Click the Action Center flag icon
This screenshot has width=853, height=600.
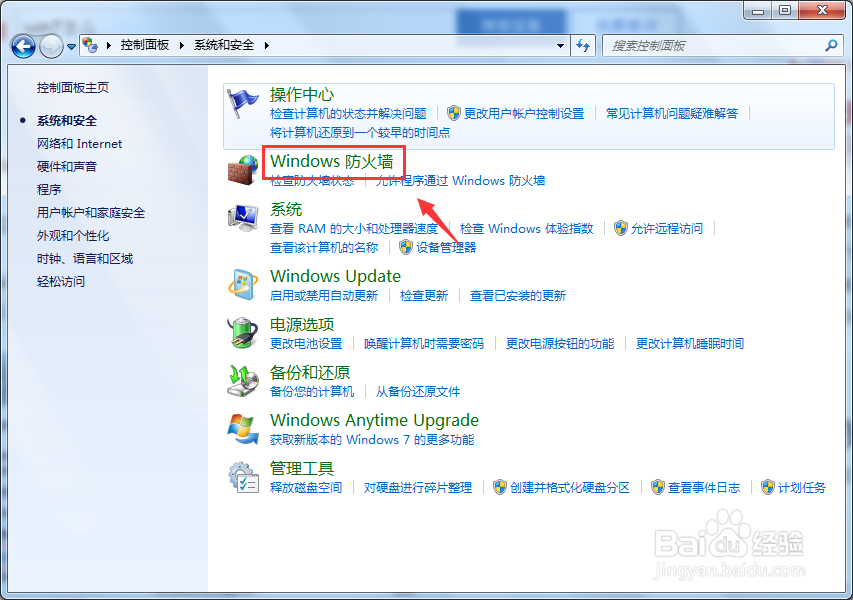[243, 103]
